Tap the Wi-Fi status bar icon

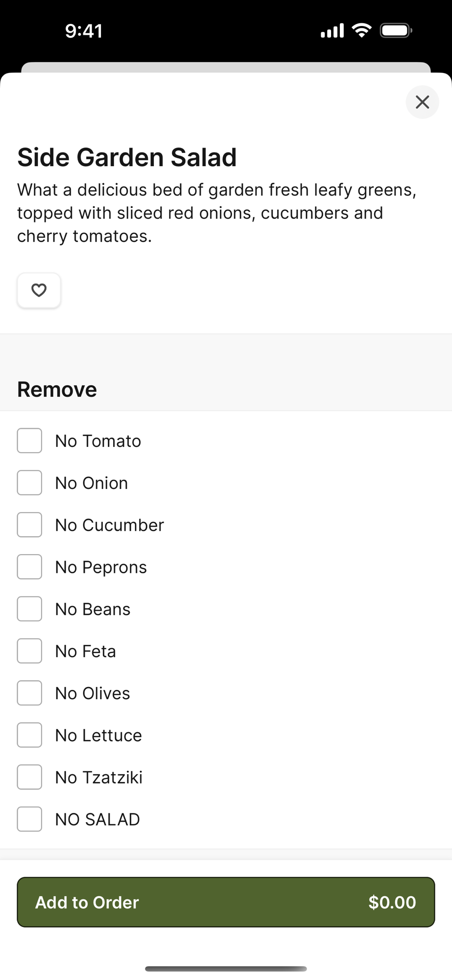coord(361,31)
